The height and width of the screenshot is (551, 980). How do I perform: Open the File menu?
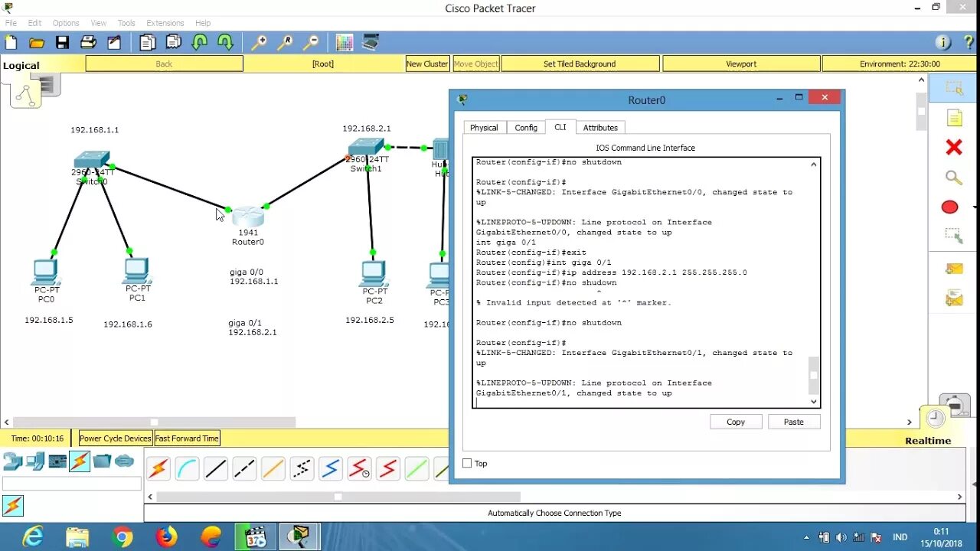tap(11, 23)
